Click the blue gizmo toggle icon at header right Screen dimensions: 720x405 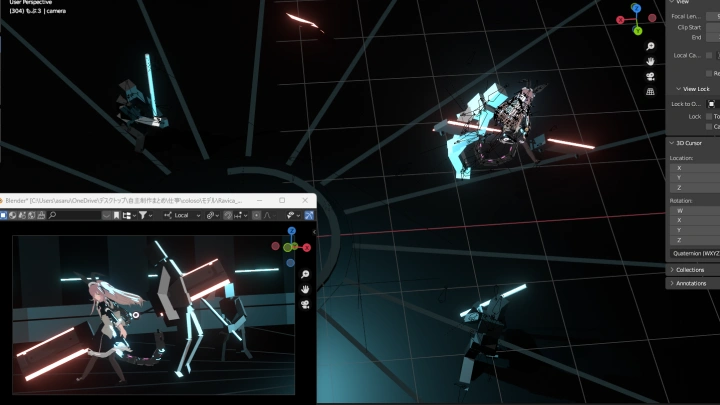[309, 215]
